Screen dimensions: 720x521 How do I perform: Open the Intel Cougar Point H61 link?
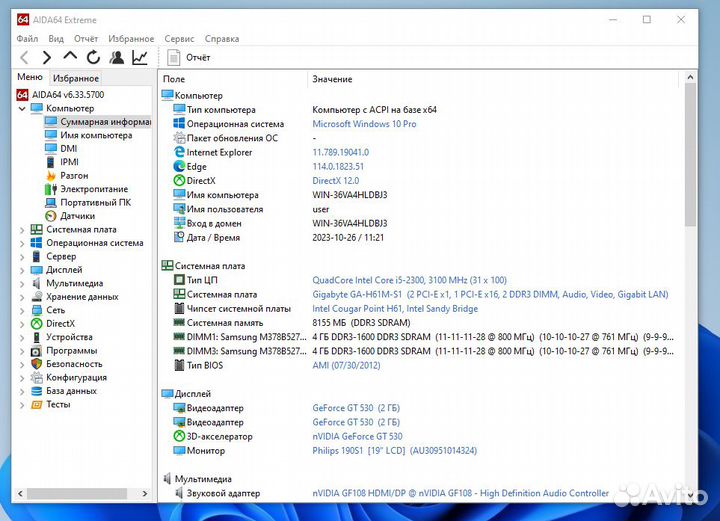[395, 308]
